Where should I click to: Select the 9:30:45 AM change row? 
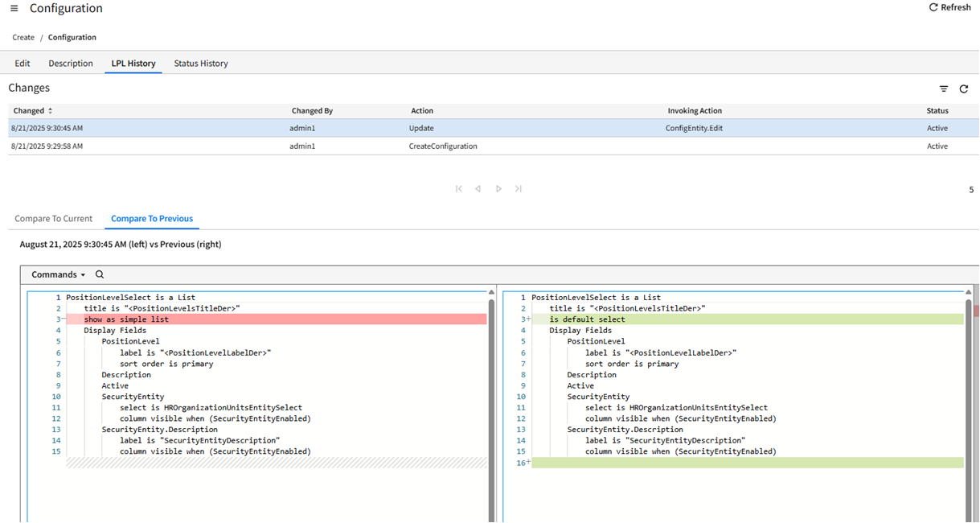[x=494, y=128]
